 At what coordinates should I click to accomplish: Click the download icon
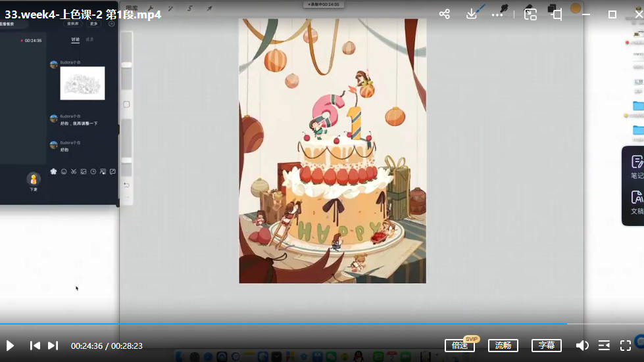(x=472, y=14)
